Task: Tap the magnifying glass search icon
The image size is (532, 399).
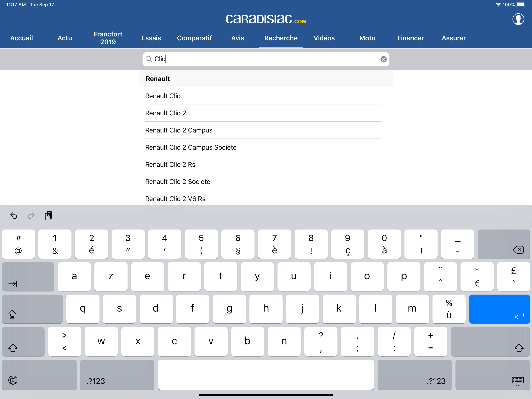Action: coord(149,59)
